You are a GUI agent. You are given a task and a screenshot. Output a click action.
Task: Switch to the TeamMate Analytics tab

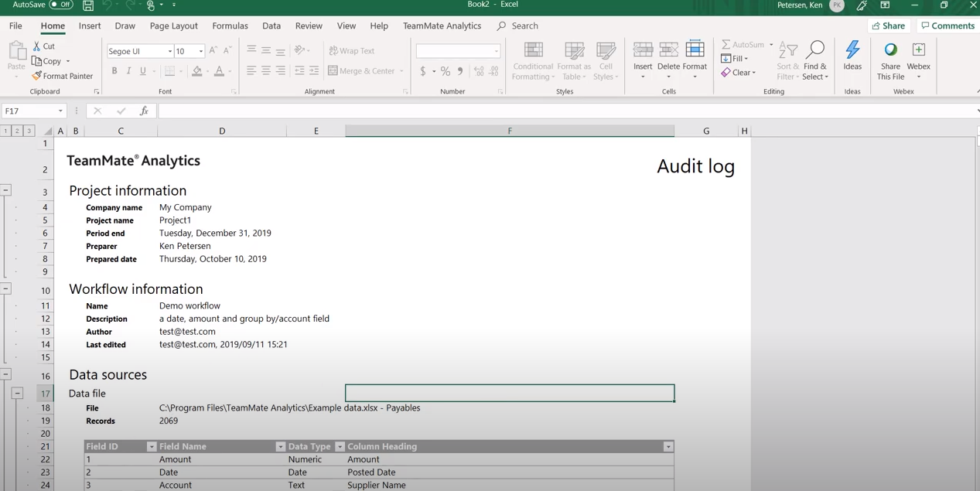coord(442,26)
